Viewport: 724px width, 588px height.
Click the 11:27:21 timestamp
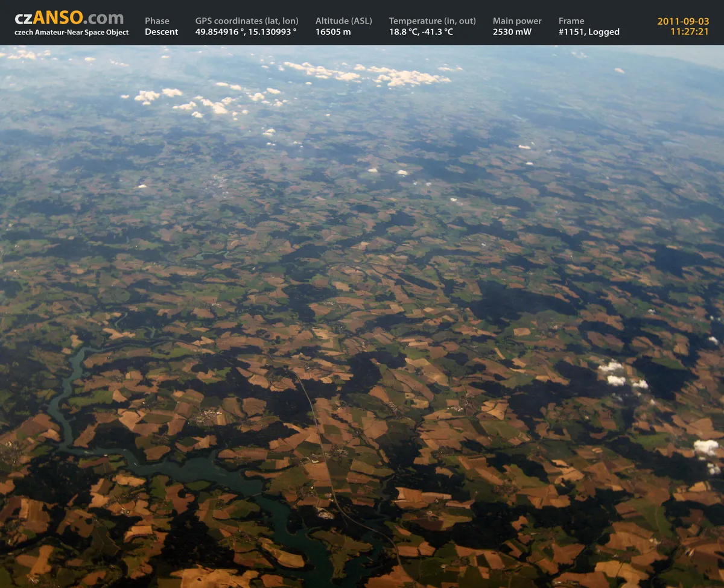tap(690, 32)
